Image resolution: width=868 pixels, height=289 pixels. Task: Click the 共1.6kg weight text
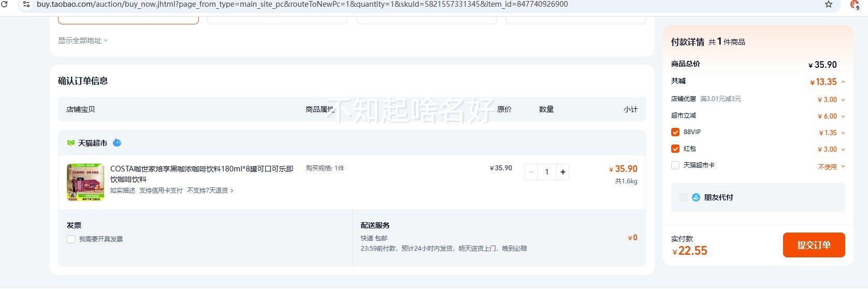[x=626, y=181]
